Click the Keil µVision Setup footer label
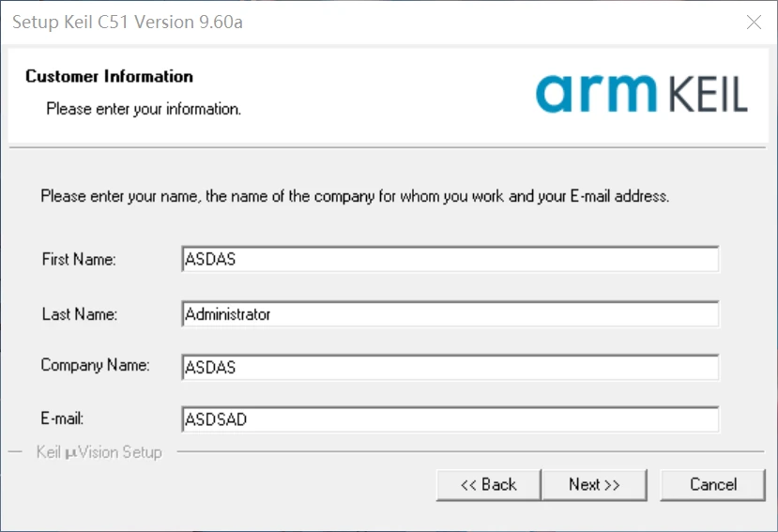This screenshot has height=532, width=778. click(x=99, y=452)
